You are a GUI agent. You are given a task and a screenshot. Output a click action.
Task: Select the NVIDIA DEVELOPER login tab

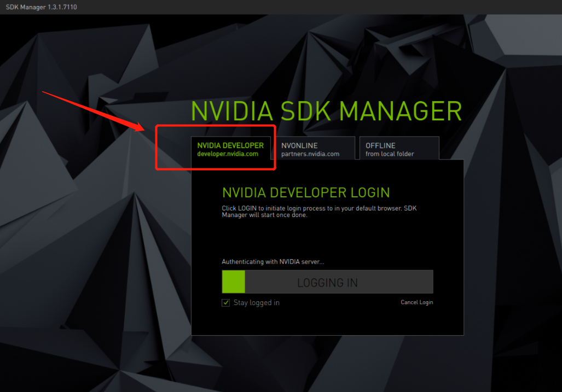pos(231,149)
